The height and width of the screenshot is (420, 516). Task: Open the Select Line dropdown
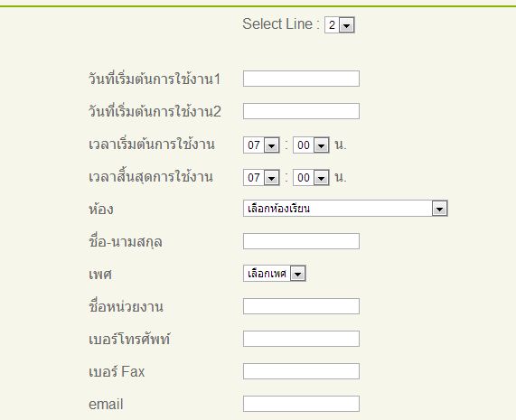[x=339, y=25]
